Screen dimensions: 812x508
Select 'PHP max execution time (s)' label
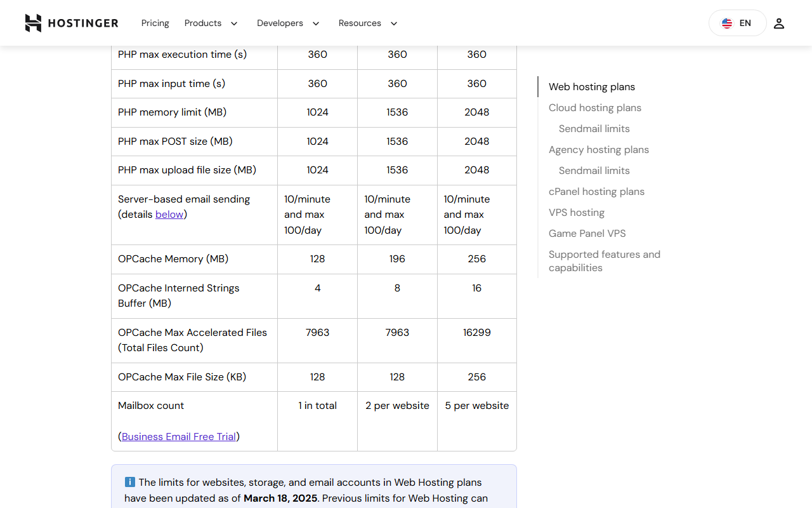183,55
